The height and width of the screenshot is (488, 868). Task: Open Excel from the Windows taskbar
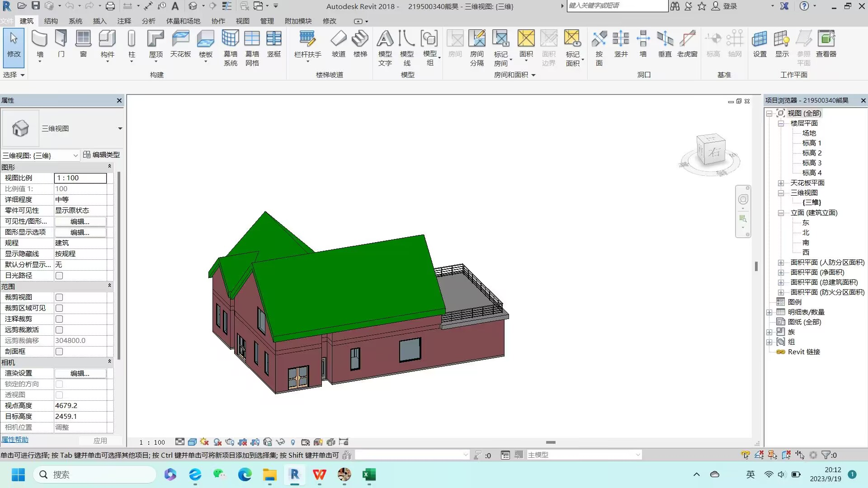pos(369,475)
